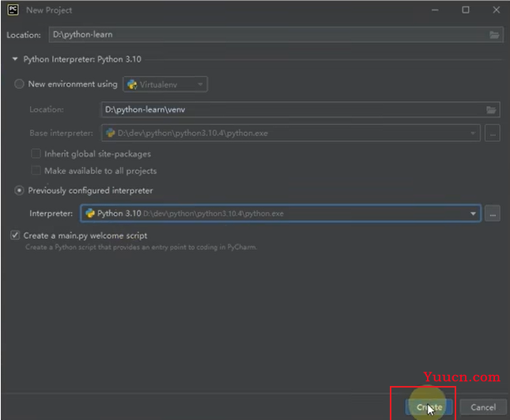The height and width of the screenshot is (420, 510).
Task: Open the Interpreter Python 3.10 dropdown
Action: click(281, 214)
